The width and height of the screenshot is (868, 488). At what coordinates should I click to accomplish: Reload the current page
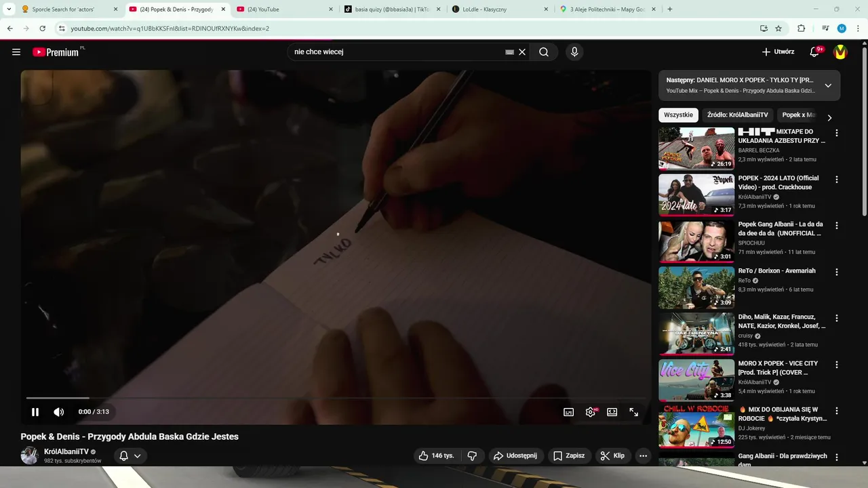click(x=43, y=28)
